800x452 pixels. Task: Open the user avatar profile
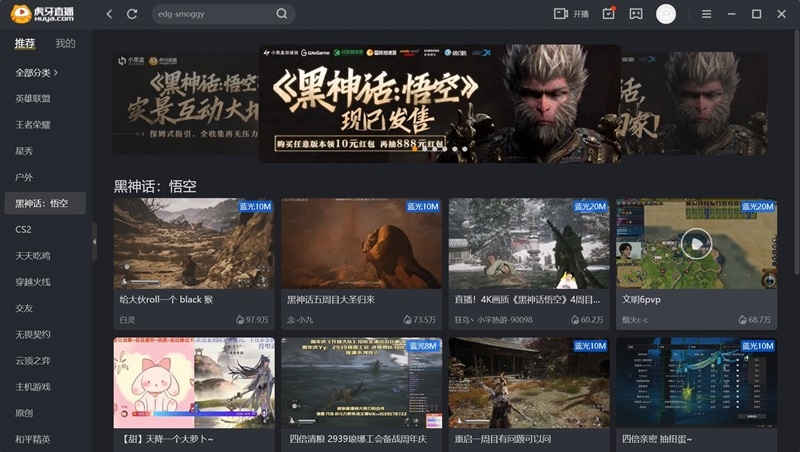click(x=665, y=14)
